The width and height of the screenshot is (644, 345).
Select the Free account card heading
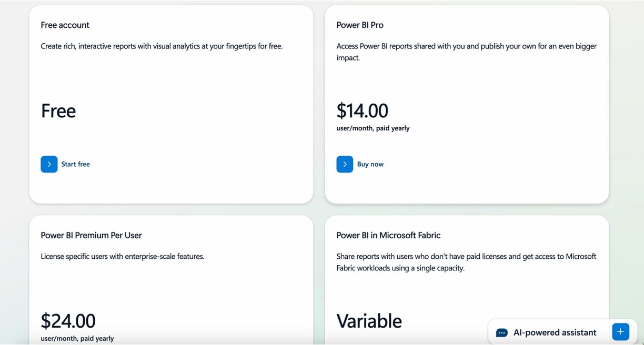pyautogui.click(x=65, y=25)
